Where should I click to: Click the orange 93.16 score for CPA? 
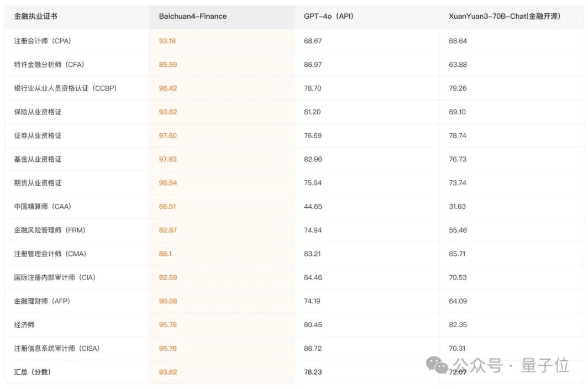[x=167, y=41]
